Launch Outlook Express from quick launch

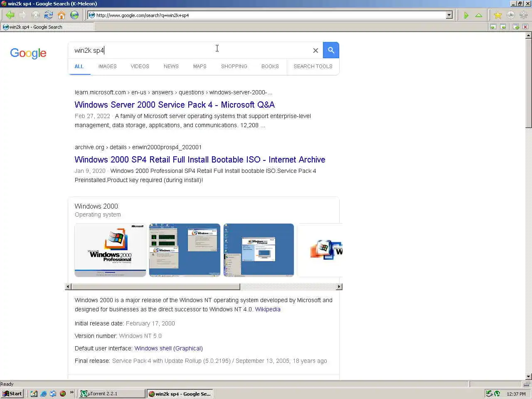click(53, 394)
